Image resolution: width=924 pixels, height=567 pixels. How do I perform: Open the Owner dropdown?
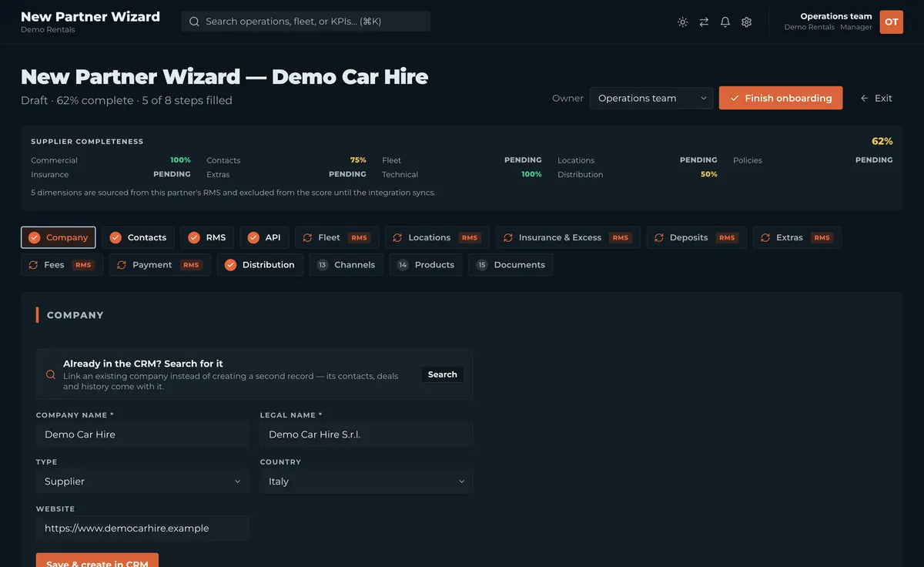tap(651, 98)
